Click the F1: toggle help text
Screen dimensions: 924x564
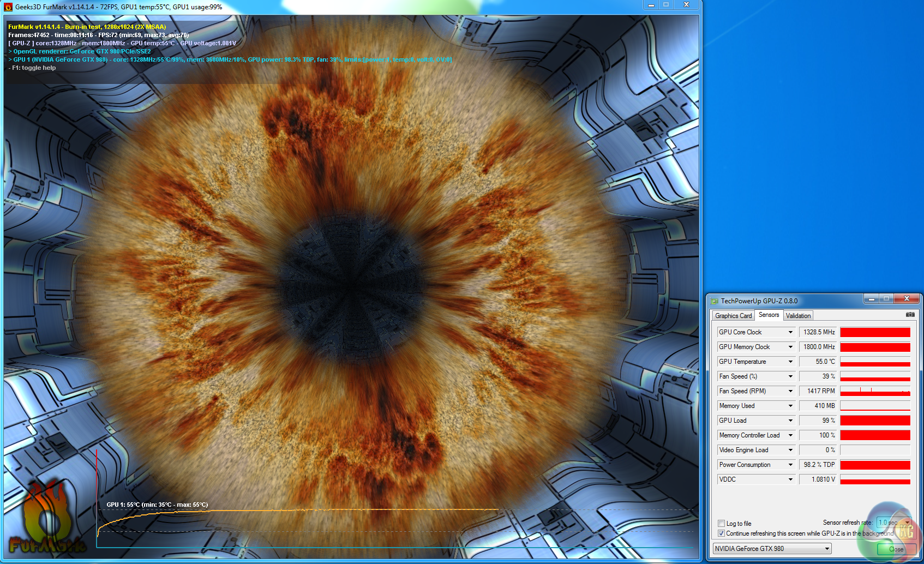tap(32, 68)
